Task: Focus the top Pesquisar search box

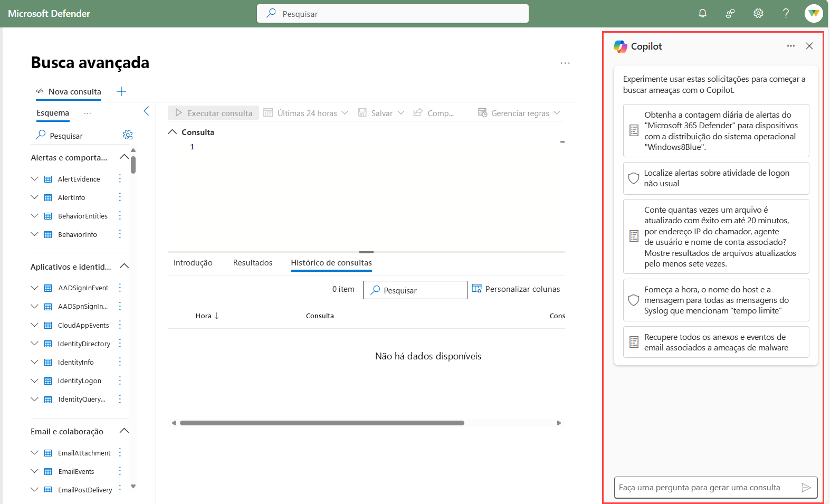Action: [x=393, y=14]
